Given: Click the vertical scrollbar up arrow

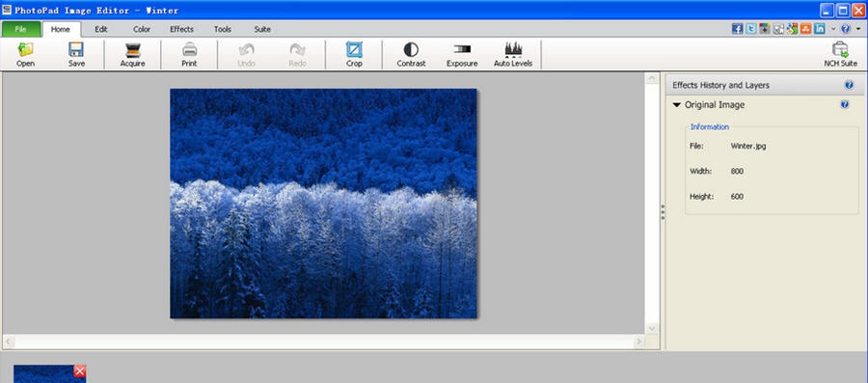Looking at the screenshot, I should click(652, 78).
